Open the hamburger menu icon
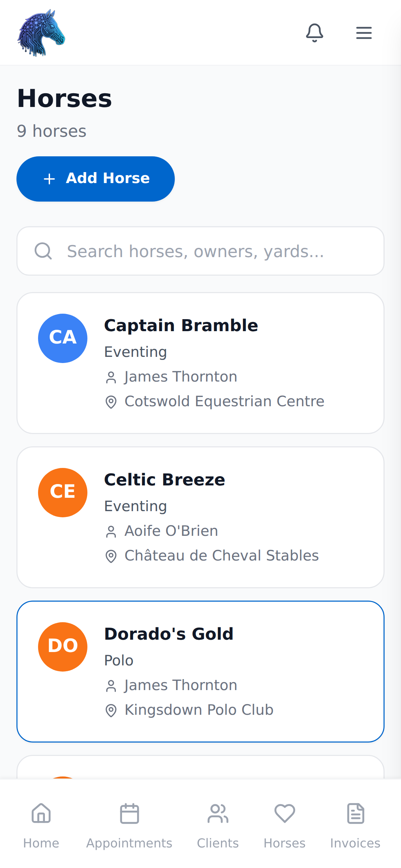The width and height of the screenshot is (401, 868). (364, 33)
